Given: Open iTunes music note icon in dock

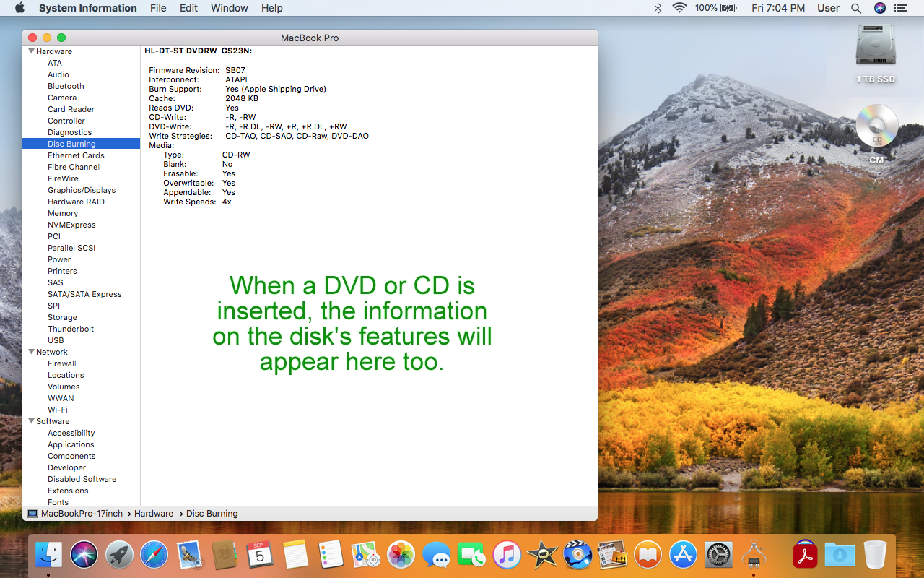Looking at the screenshot, I should click(507, 555).
